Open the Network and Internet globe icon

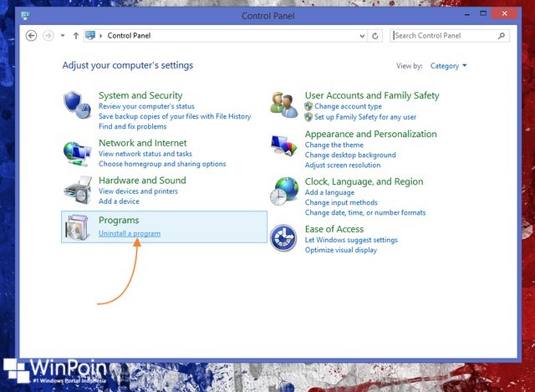click(78, 154)
